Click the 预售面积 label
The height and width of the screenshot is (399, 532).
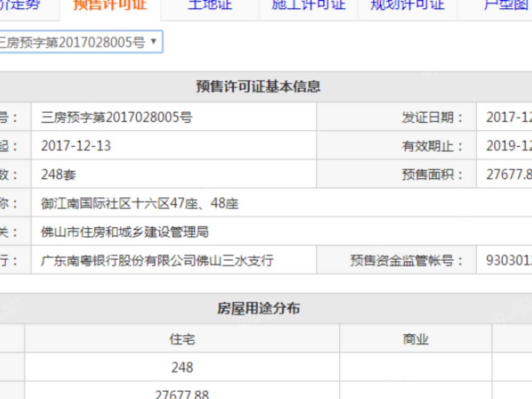(432, 174)
